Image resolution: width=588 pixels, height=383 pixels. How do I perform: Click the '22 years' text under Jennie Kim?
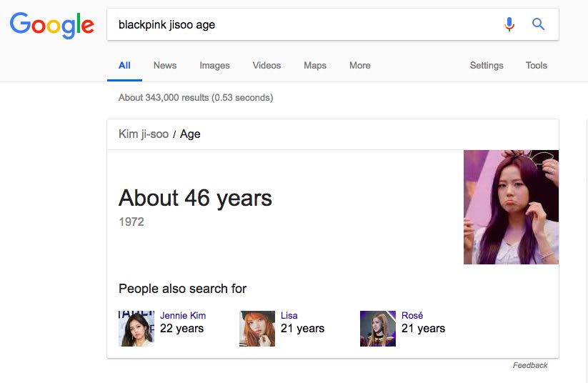(x=182, y=329)
